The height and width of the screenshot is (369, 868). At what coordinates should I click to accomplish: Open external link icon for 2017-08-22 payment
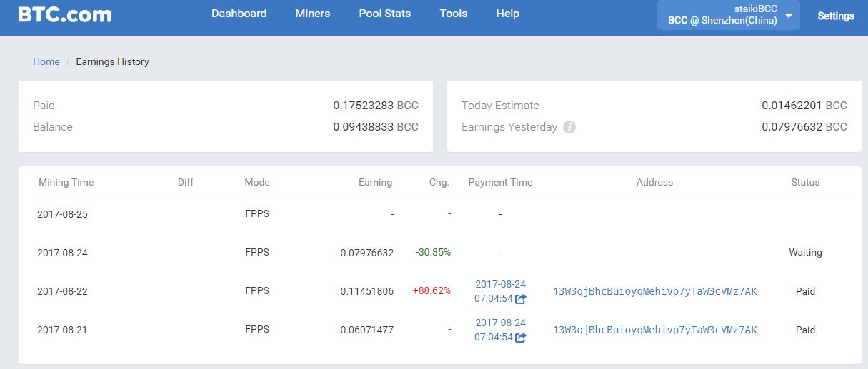(x=521, y=299)
